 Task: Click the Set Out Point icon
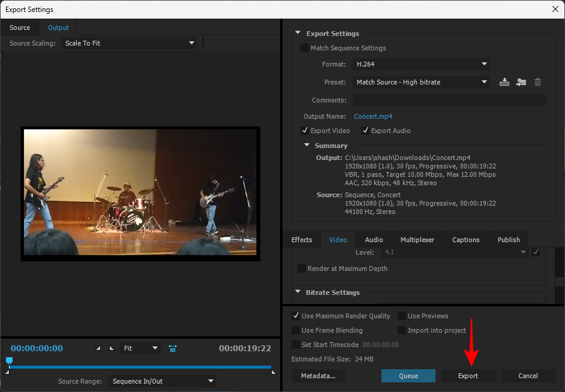pos(111,348)
